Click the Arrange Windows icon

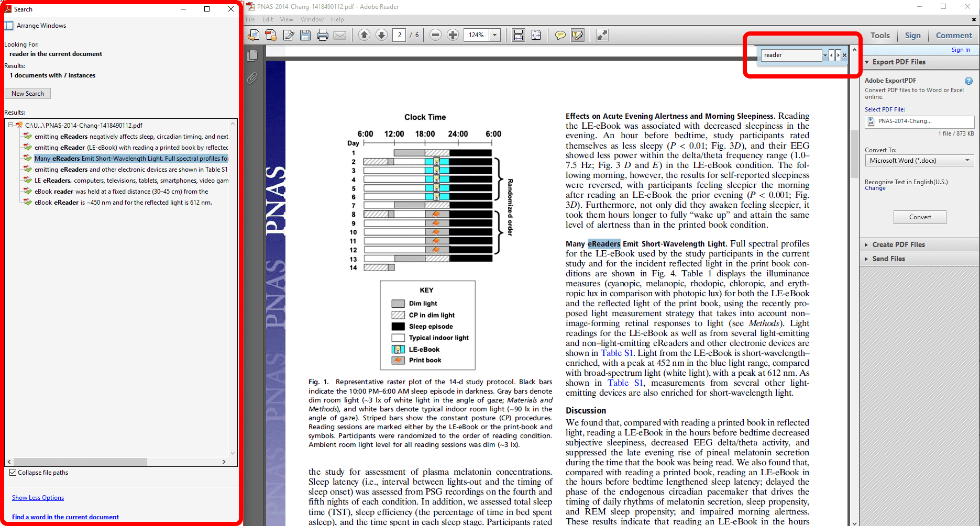coord(9,26)
